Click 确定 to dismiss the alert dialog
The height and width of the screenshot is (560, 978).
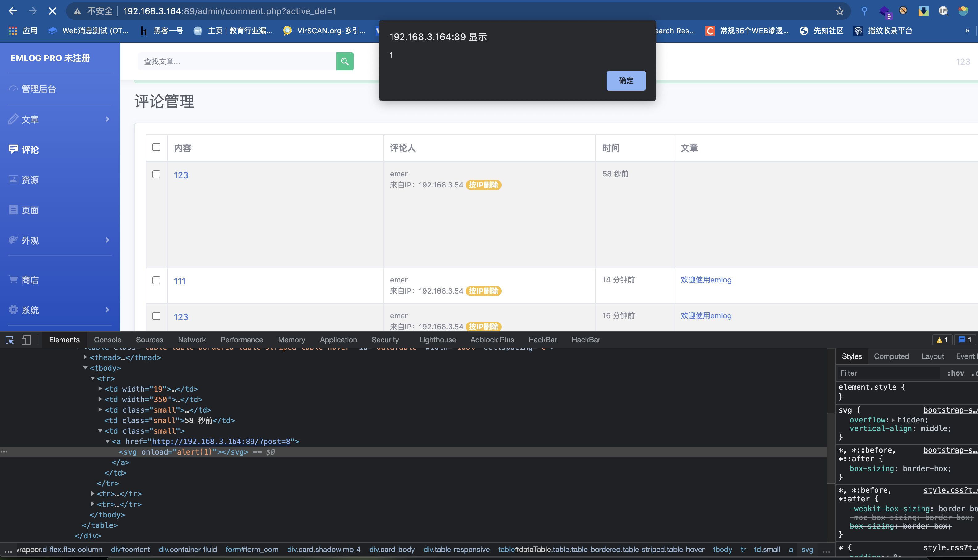click(626, 80)
